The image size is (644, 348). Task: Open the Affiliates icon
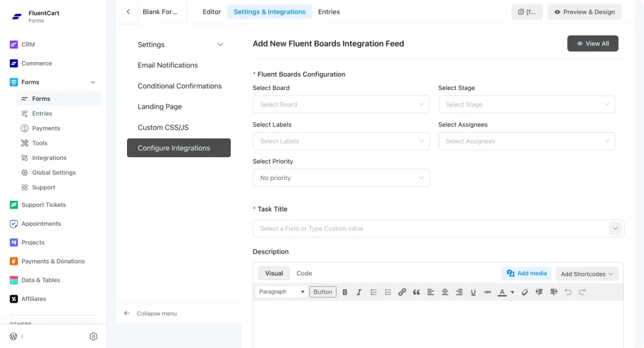(14, 299)
